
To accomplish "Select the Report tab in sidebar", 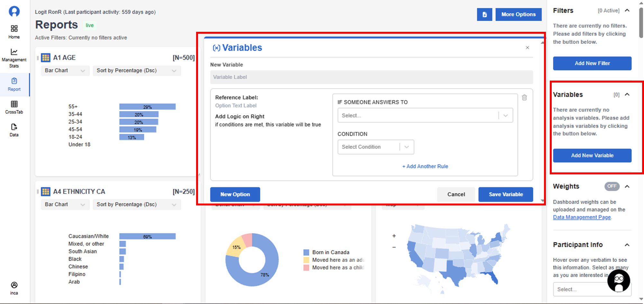I will [14, 84].
